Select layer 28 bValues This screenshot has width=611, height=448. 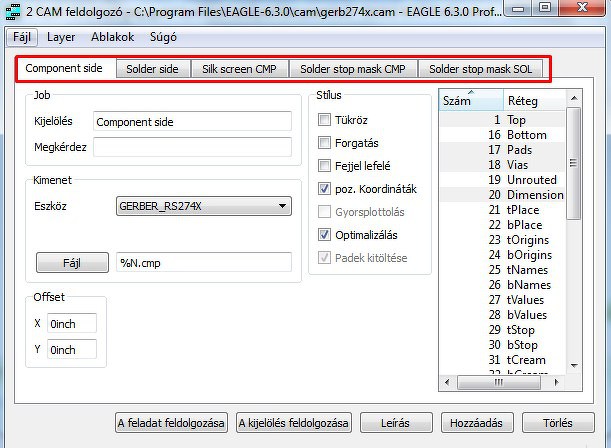(x=502, y=315)
